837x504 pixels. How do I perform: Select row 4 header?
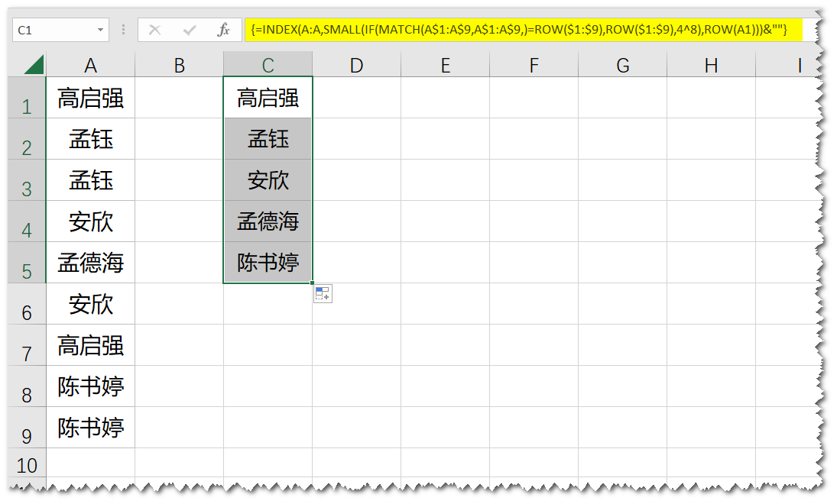pos(27,221)
